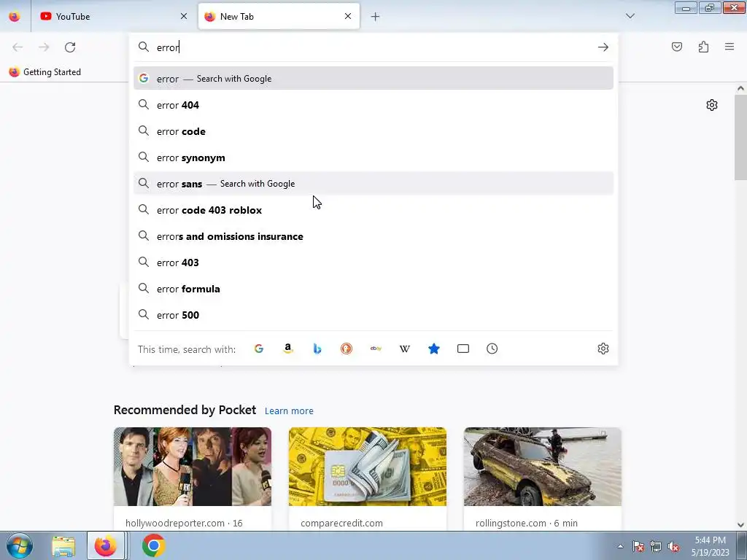Click the address bar containing 'error'
Screen dimensions: 747x560
(373, 47)
